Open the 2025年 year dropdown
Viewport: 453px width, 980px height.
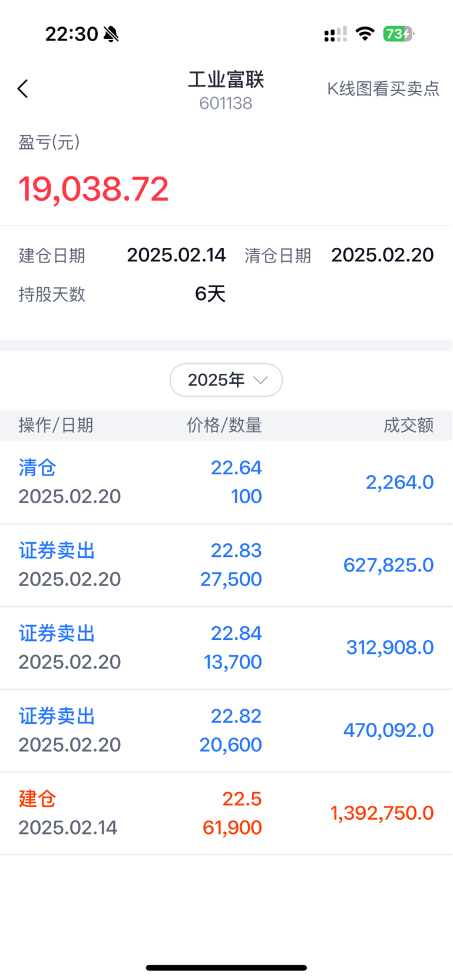[x=226, y=380]
